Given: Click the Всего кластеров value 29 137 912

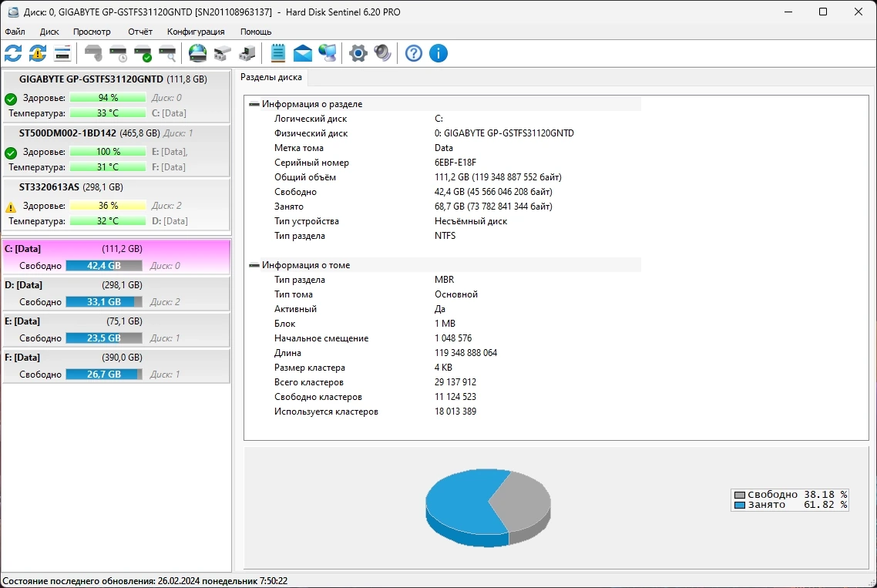Looking at the screenshot, I should (455, 382).
